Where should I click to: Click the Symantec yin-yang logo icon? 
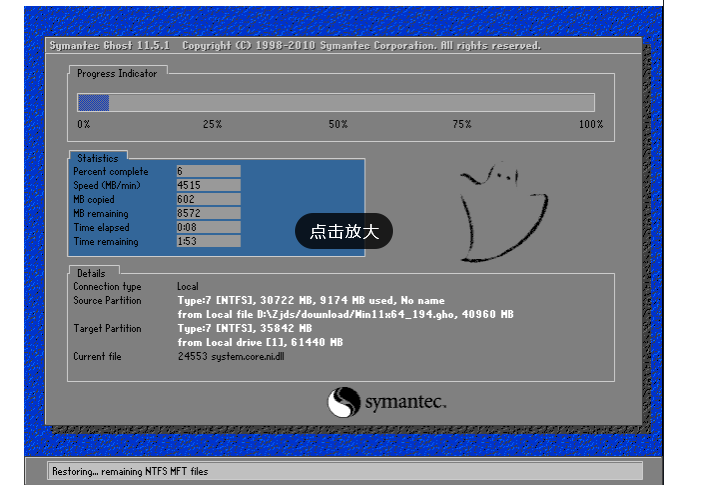(344, 402)
